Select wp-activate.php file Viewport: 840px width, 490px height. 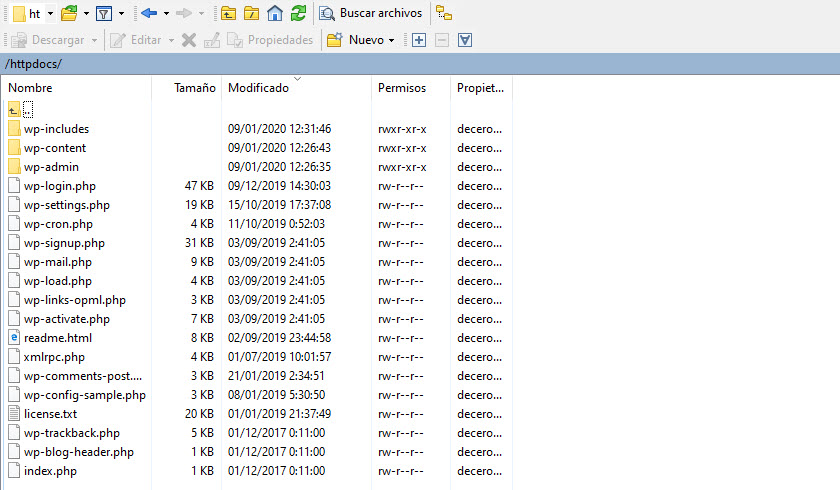[x=66, y=319]
